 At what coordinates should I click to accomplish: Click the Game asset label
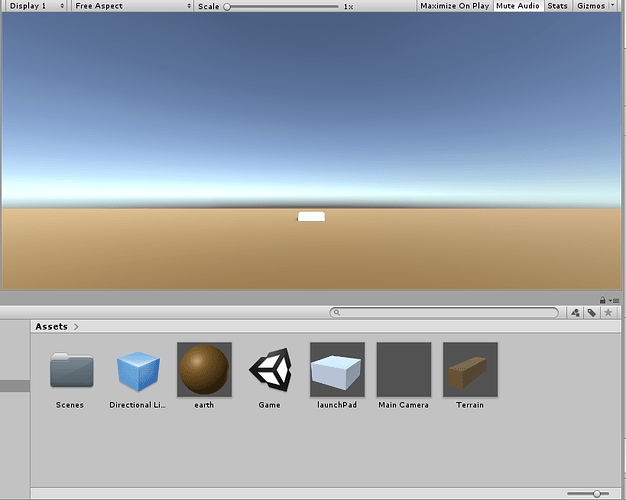point(269,405)
